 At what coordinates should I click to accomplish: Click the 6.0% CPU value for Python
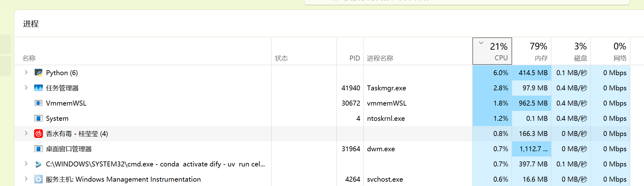pyautogui.click(x=501, y=73)
